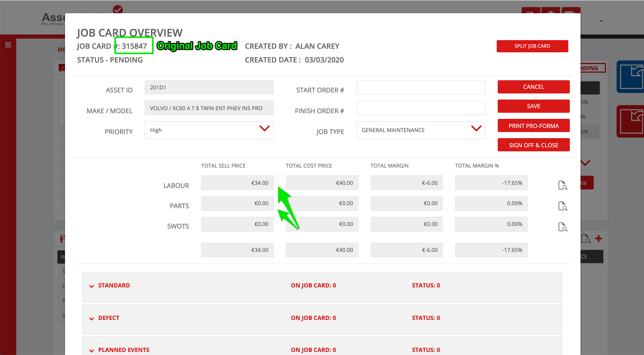Open the red envelope panel icon

tap(630, 121)
